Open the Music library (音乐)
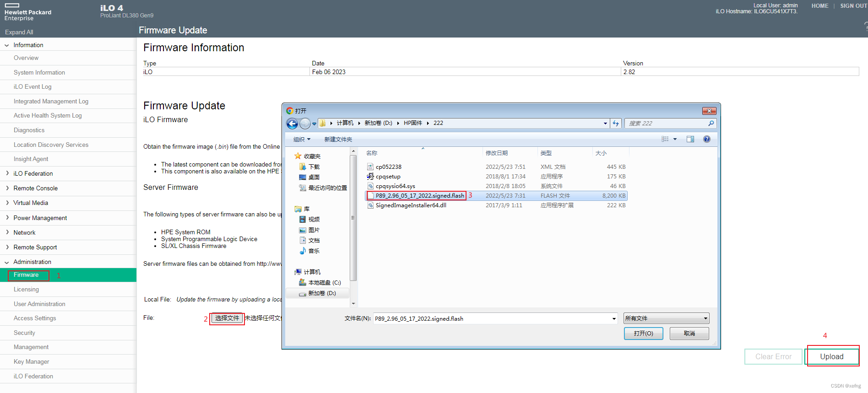Image resolution: width=868 pixels, height=393 pixels. (x=309, y=251)
